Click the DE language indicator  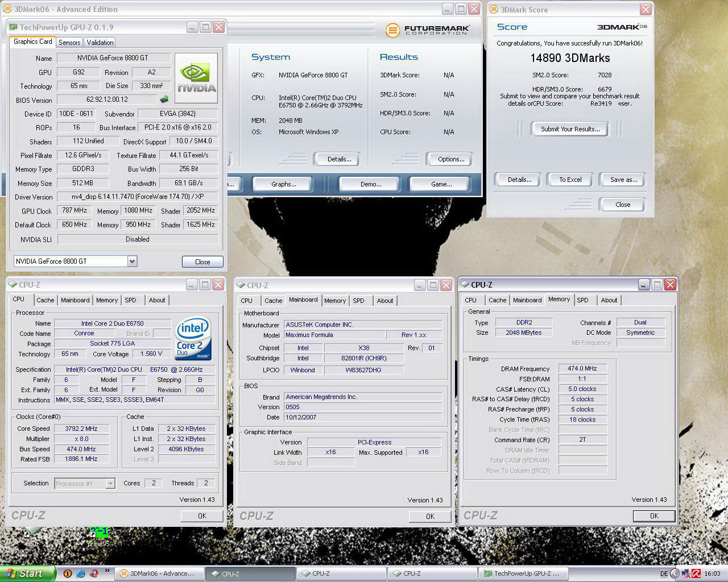click(x=664, y=573)
